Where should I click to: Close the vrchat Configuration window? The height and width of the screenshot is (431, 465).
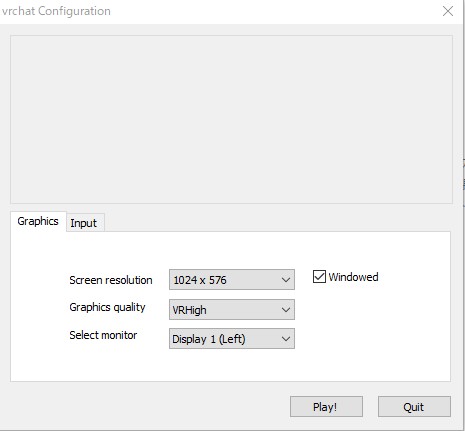coord(448,11)
